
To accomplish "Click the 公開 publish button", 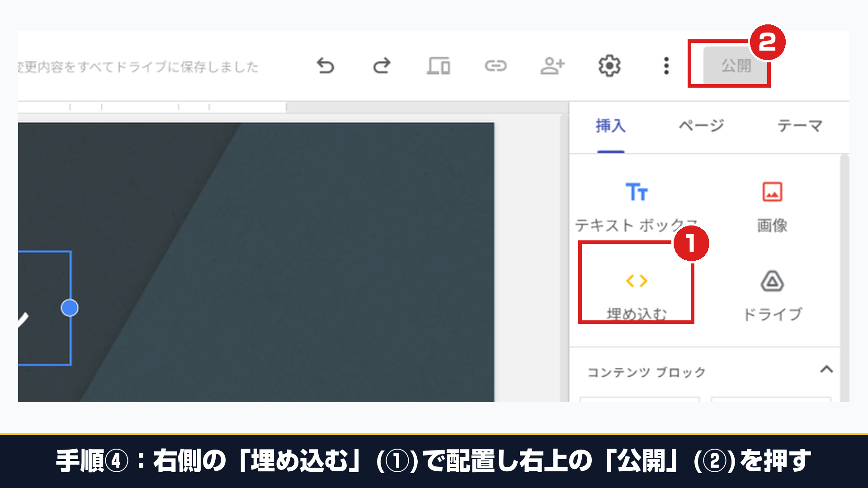I will tap(736, 66).
